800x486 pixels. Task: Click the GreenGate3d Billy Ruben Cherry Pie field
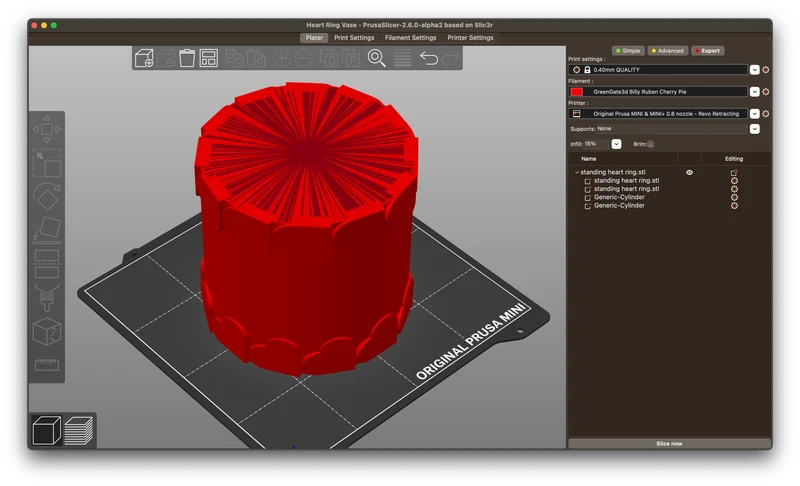coord(658,92)
